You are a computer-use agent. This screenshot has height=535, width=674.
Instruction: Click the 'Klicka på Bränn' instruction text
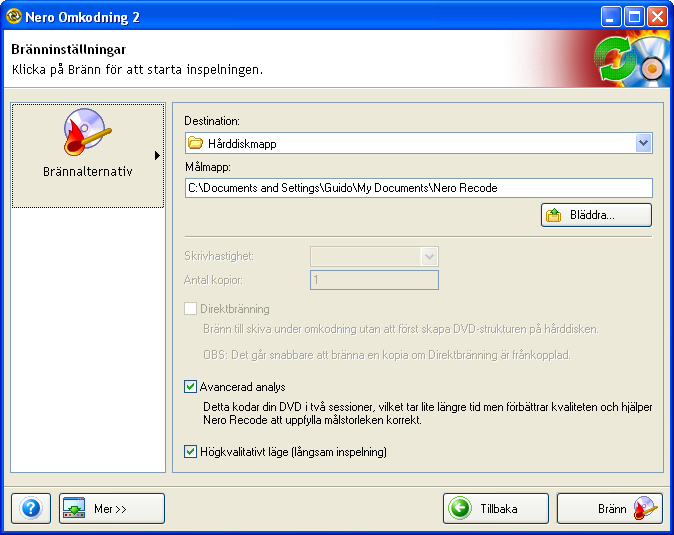pos(137,70)
